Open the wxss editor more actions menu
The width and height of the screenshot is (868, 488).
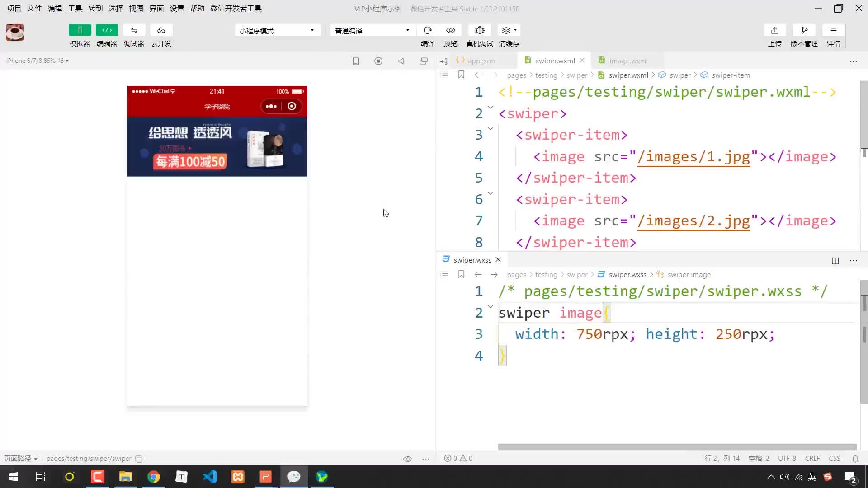[854, 261]
